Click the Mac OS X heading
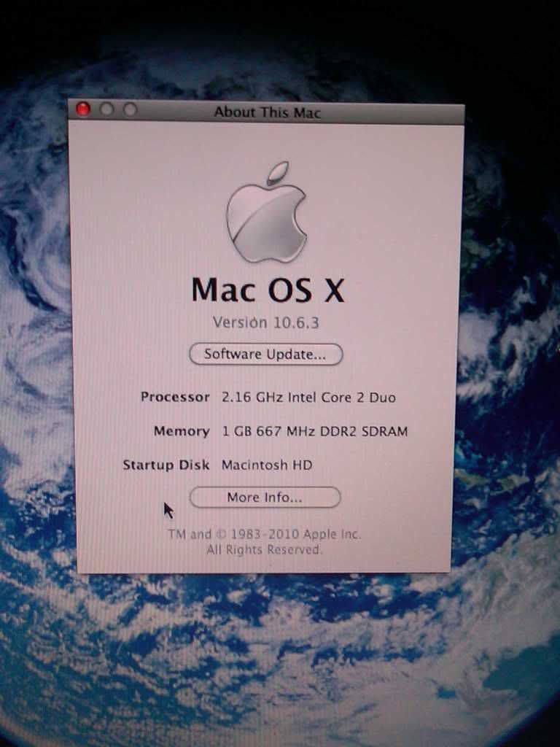This screenshot has width=560, height=747. click(268, 290)
